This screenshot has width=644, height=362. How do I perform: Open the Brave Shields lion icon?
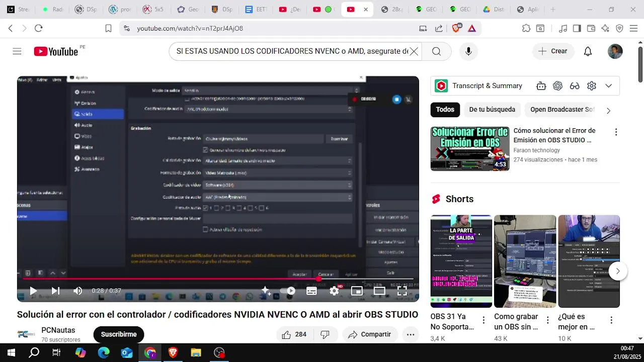[456, 29]
